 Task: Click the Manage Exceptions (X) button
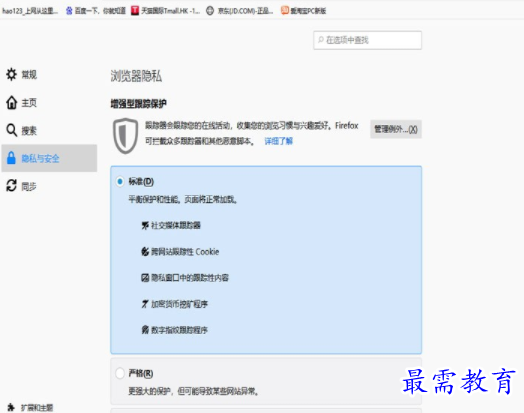(396, 129)
